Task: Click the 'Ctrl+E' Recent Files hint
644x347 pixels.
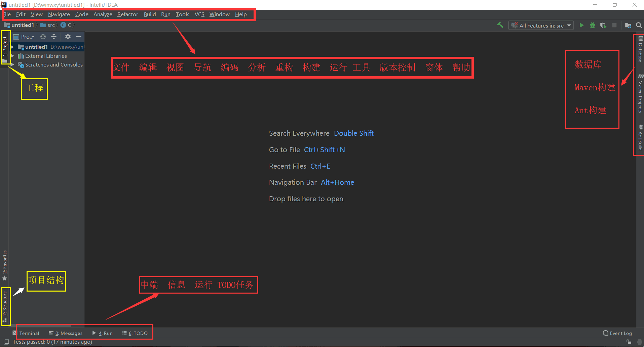Action: pyautogui.click(x=320, y=166)
